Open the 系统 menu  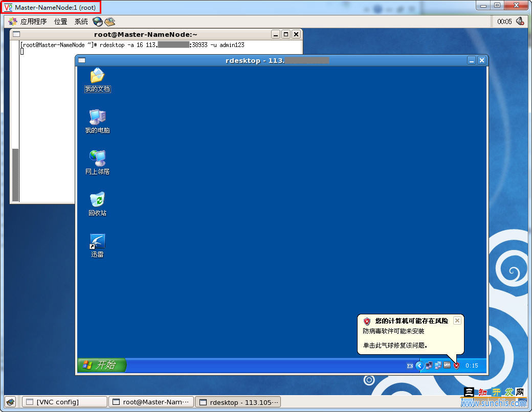(x=81, y=21)
